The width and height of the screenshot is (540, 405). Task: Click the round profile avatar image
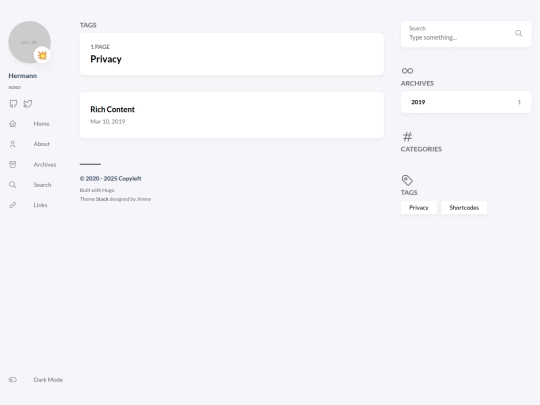click(30, 42)
